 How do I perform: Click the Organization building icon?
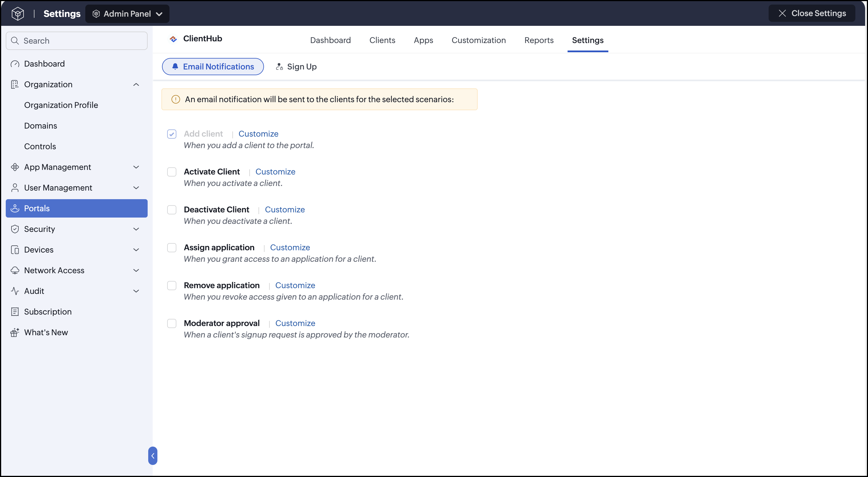coord(15,84)
